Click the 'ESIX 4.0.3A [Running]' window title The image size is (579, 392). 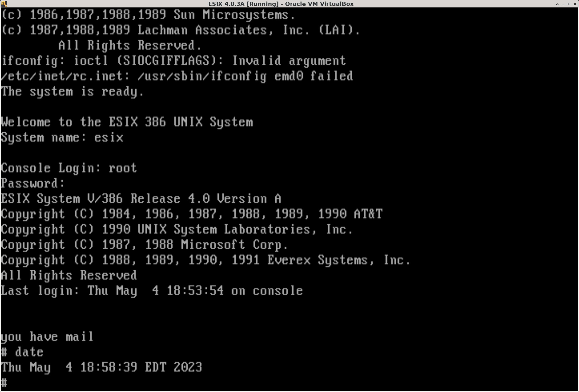point(281,4)
